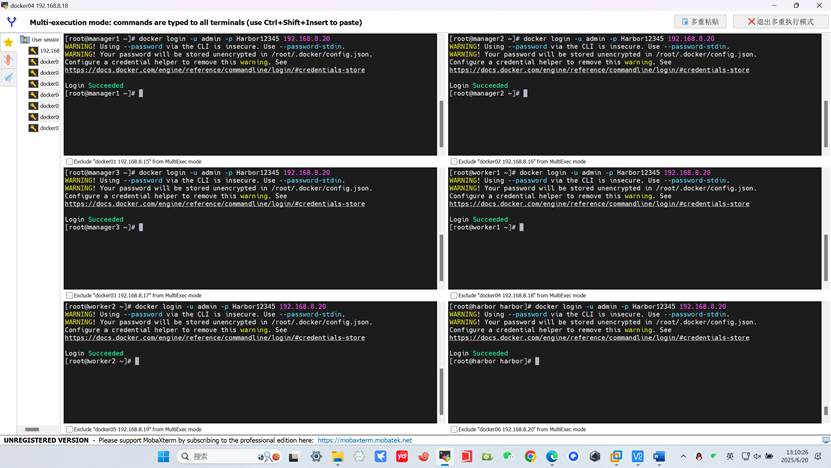The width and height of the screenshot is (831, 468).
Task: Open the Windows Start menu
Action: click(x=163, y=456)
